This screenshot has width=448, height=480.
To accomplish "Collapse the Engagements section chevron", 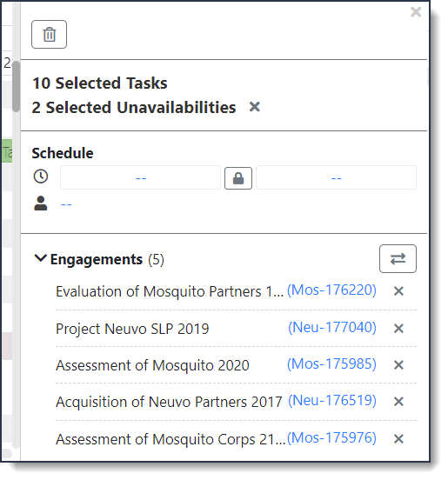I will 40,258.
